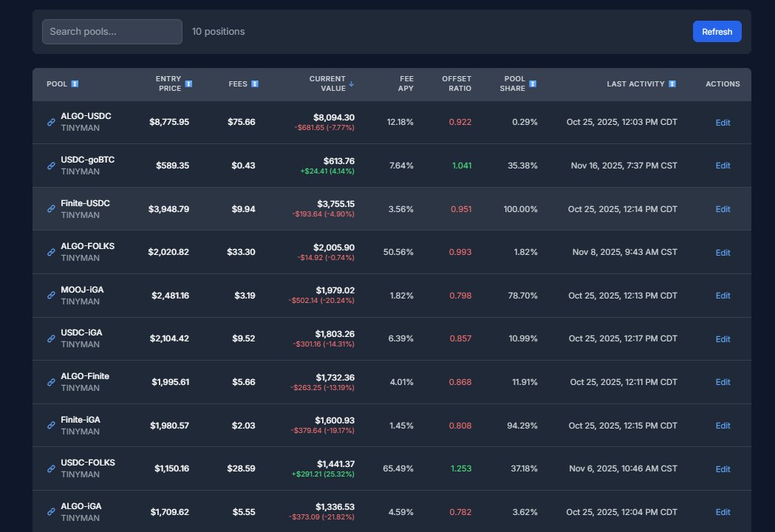The image size is (775, 532).
Task: Edit the Finite-iGA position
Action: (x=723, y=426)
